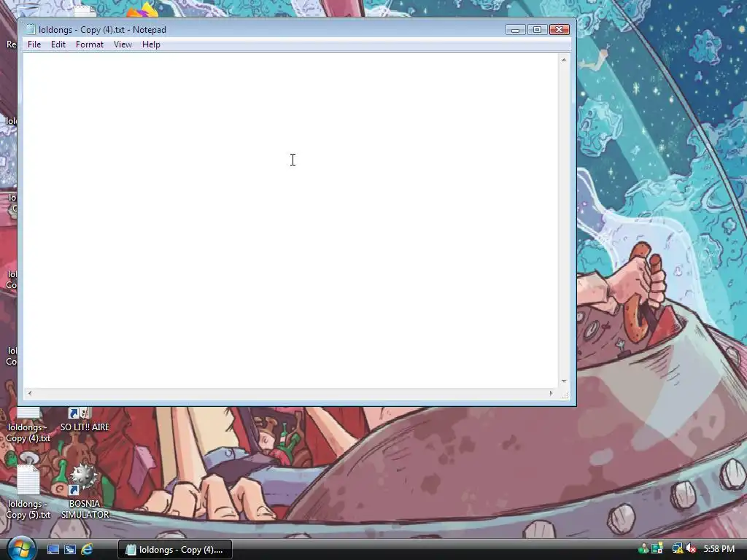Maximize the Notepad window
This screenshot has width=747, height=560.
tap(537, 30)
